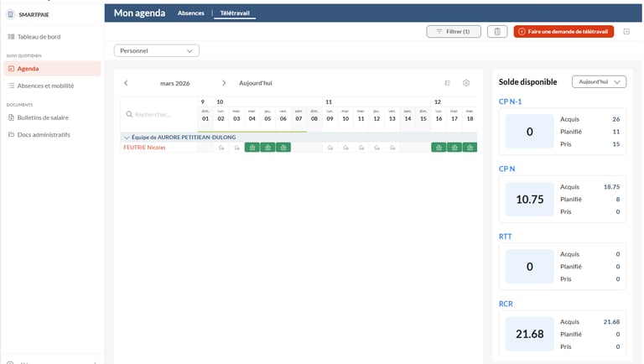Click the Agenda sidebar icon
This screenshot has width=644, height=364.
11,69
